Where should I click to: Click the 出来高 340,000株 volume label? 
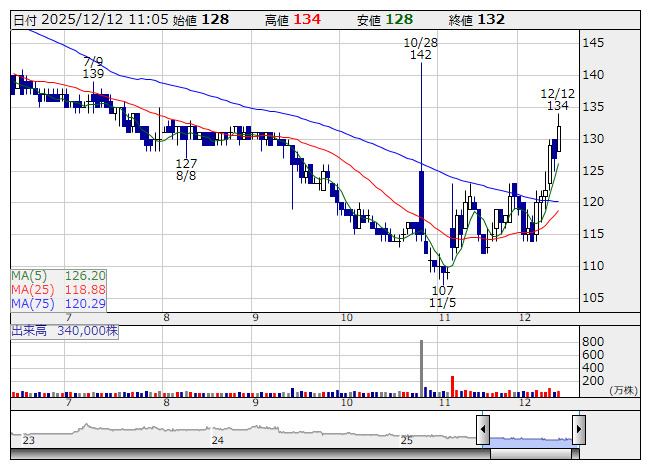tap(64, 330)
